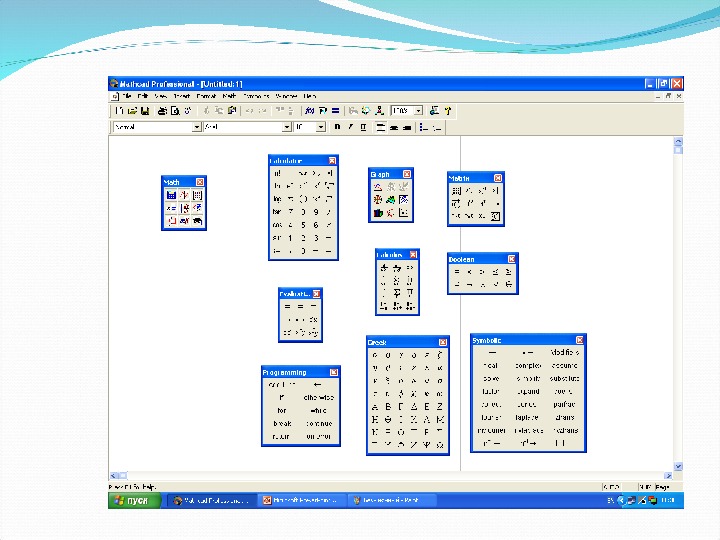The width and height of the screenshot is (720, 540).
Task: Insert matrix from Matrix palette
Action: tap(456, 190)
